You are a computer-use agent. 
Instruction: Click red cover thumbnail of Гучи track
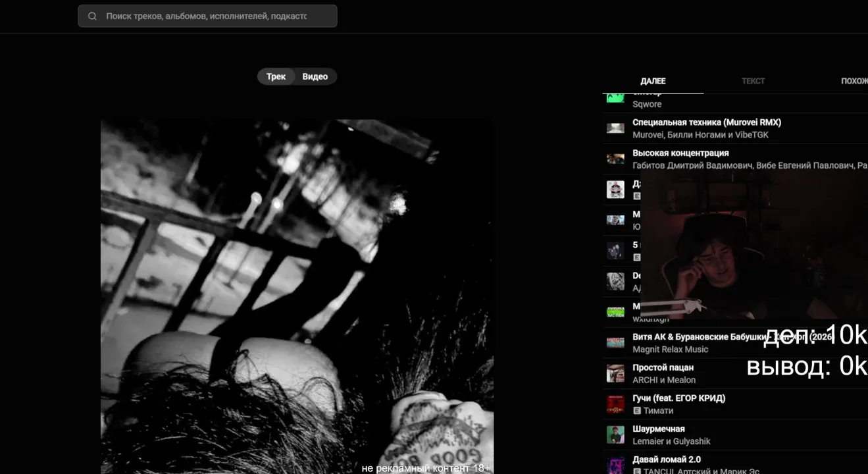615,404
